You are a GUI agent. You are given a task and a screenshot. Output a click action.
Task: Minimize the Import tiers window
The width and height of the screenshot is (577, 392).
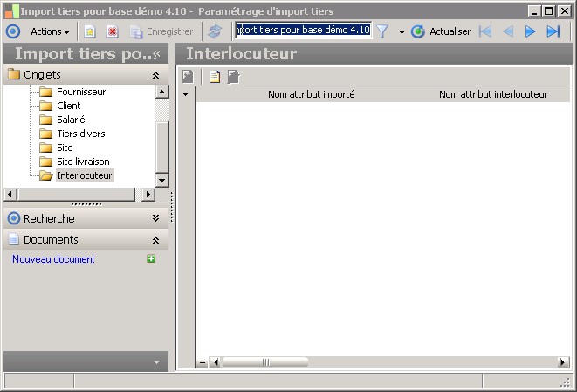click(x=534, y=11)
